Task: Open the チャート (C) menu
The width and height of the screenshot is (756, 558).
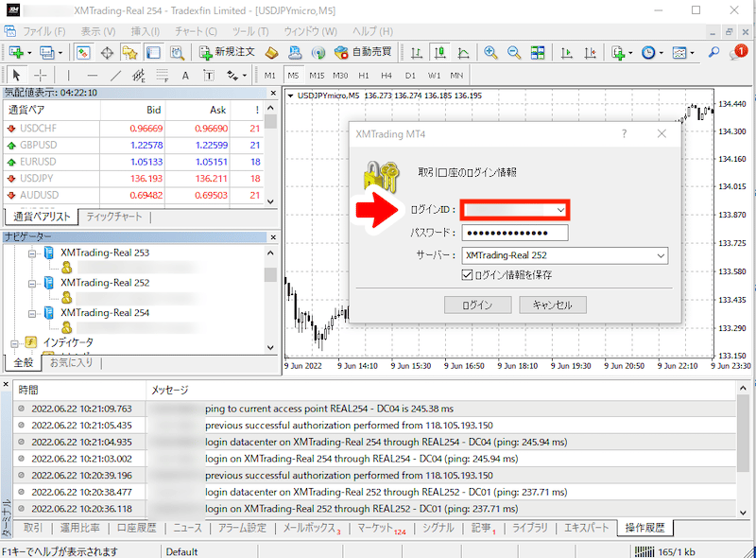Action: (x=196, y=31)
